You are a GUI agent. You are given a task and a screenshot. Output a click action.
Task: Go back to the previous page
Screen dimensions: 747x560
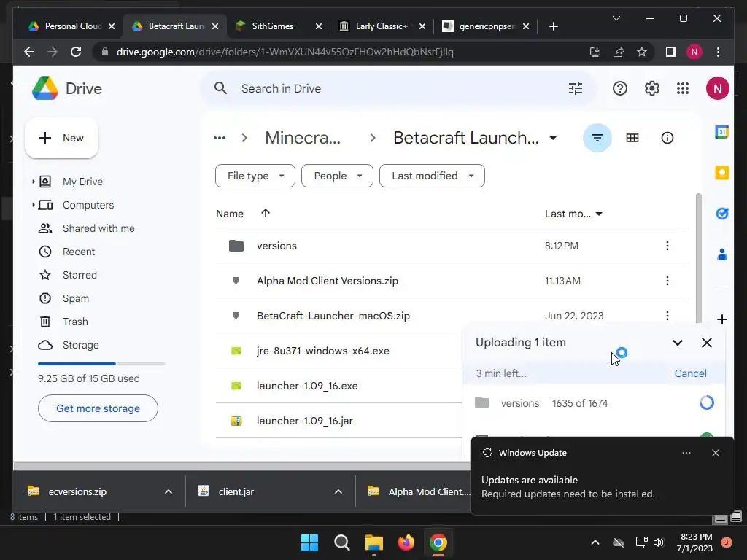[x=29, y=52]
